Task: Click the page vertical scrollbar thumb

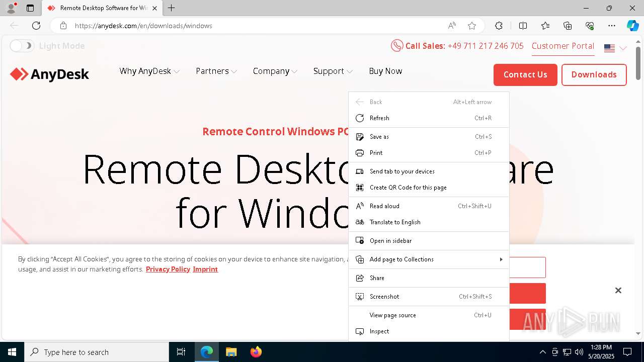Action: [638, 63]
